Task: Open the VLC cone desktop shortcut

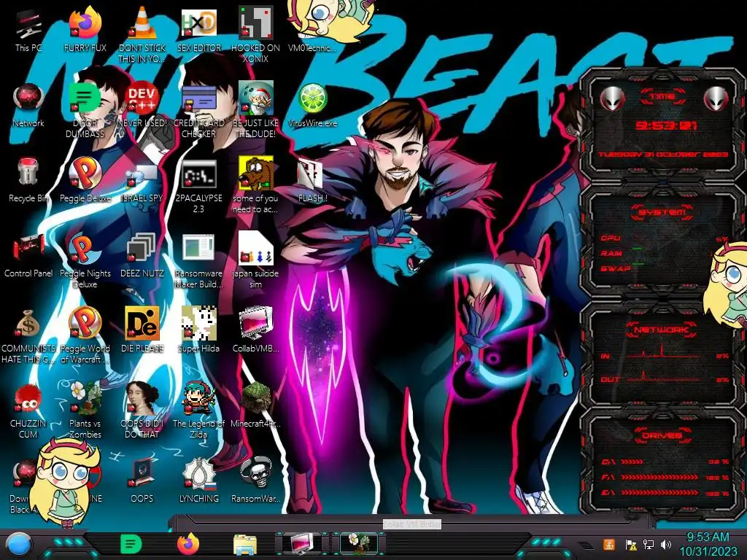Action: (142, 34)
